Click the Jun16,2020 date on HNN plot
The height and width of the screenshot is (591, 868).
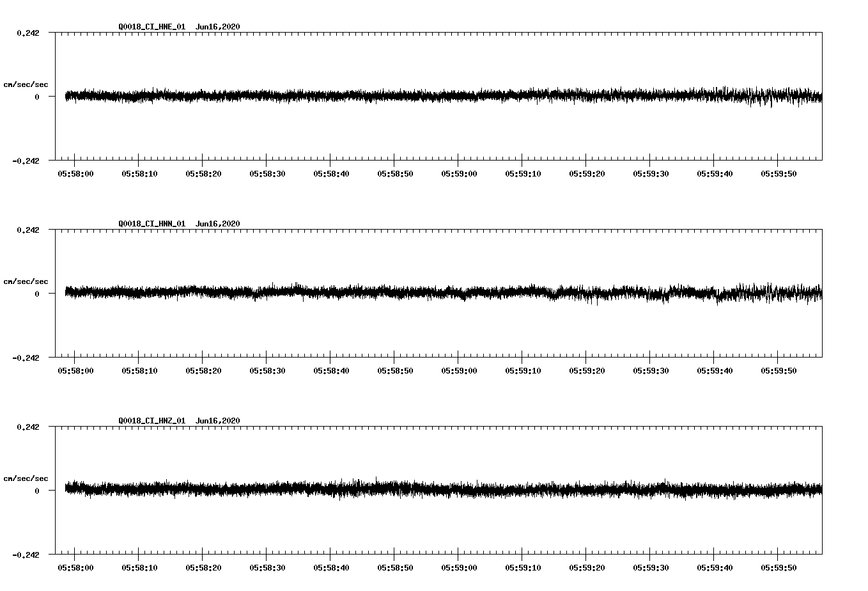coord(218,224)
